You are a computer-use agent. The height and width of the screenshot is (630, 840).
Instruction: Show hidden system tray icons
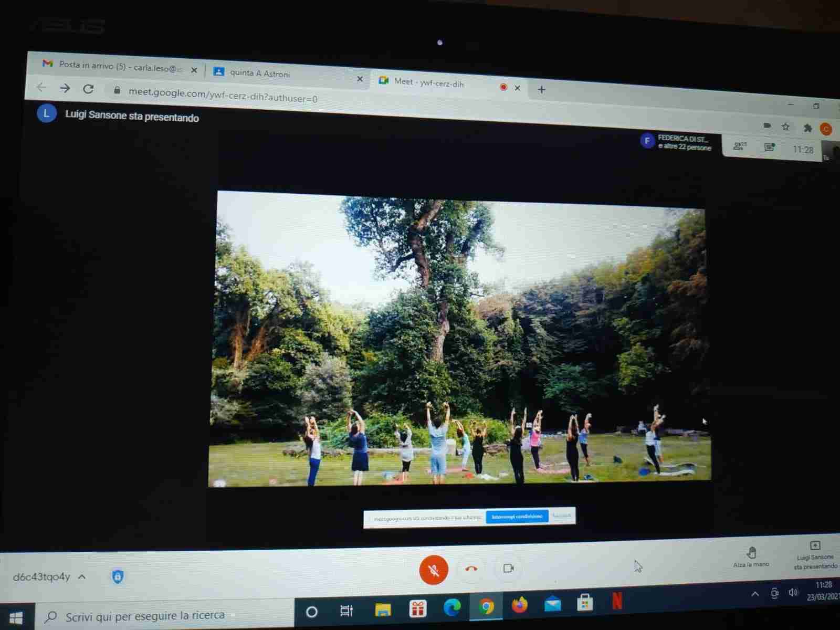(754, 594)
